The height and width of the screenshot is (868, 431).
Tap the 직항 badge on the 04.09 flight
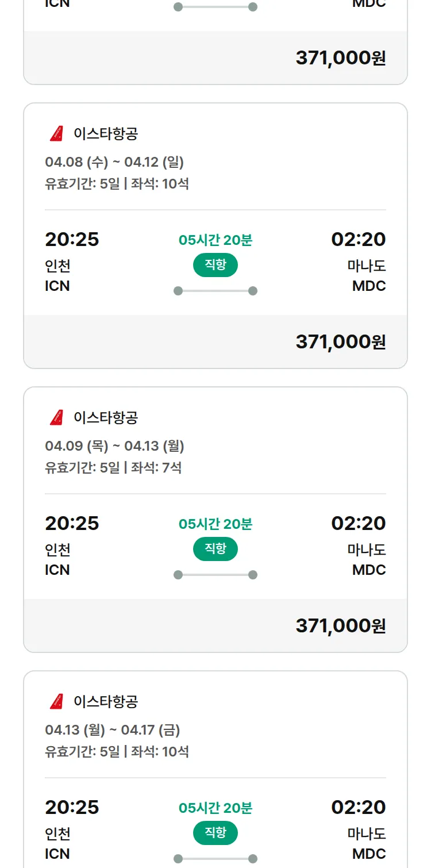[x=215, y=549]
